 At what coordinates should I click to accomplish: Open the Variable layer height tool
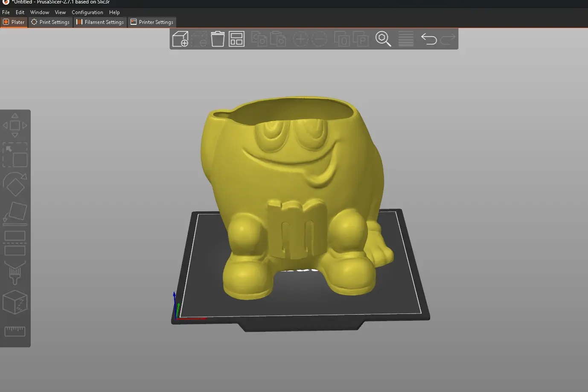[x=406, y=39]
